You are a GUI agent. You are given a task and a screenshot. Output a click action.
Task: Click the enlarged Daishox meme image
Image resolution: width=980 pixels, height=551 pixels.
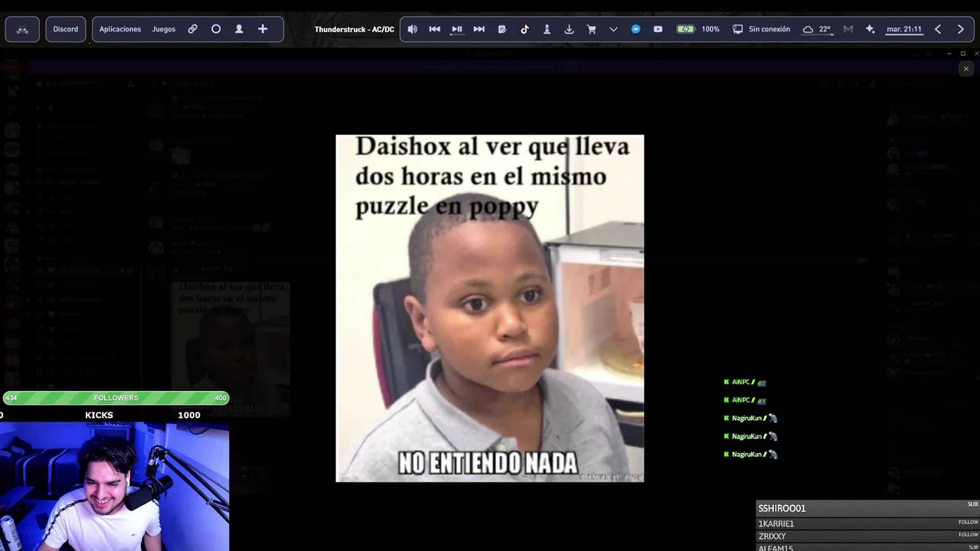(x=490, y=308)
